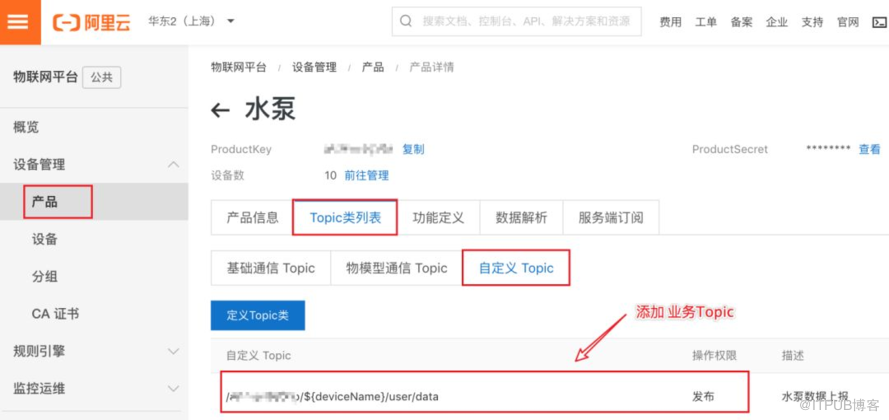Switch to the 产品信息 tab
The height and width of the screenshot is (420, 889).
(252, 218)
